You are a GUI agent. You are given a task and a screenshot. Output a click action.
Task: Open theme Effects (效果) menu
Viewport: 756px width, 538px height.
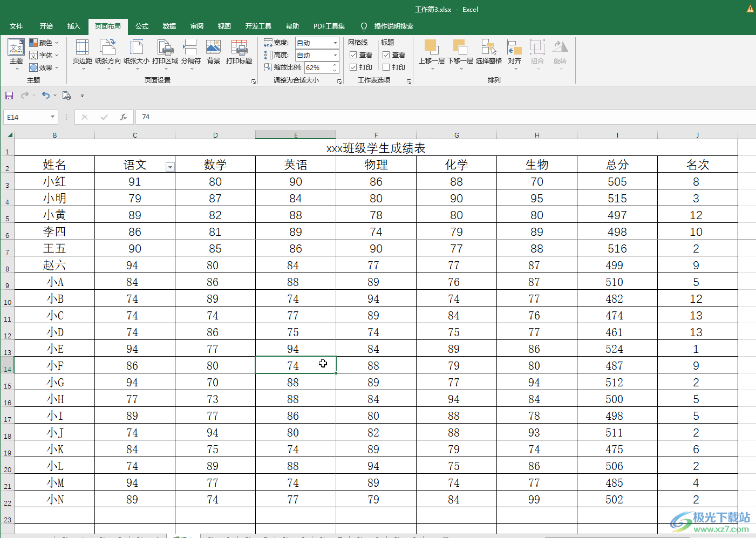[x=44, y=67]
